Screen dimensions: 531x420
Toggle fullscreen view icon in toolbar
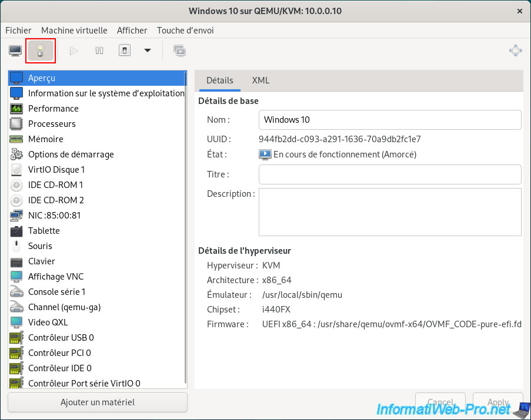516,51
